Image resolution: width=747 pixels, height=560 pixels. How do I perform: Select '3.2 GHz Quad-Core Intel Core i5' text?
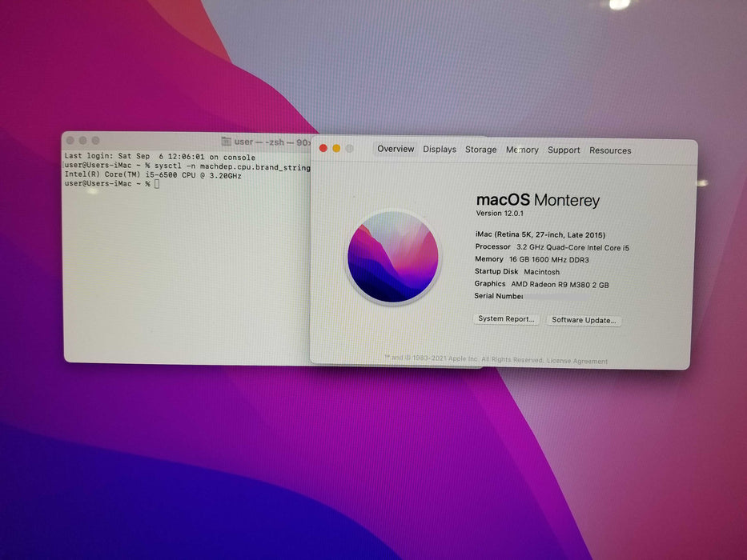[572, 248]
